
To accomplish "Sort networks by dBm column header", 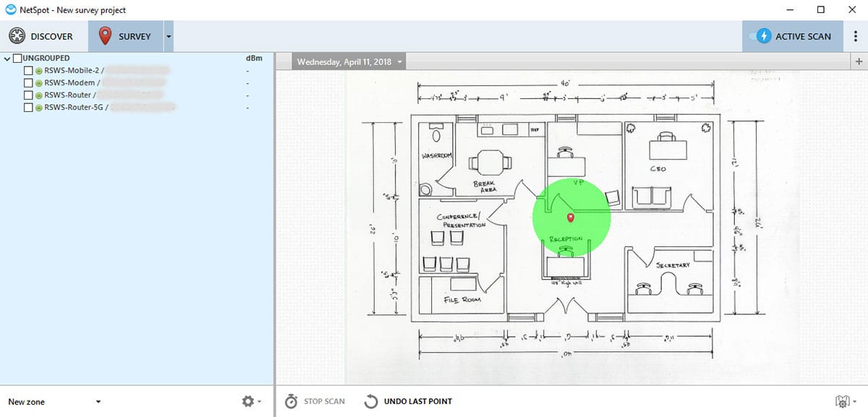I will point(253,59).
